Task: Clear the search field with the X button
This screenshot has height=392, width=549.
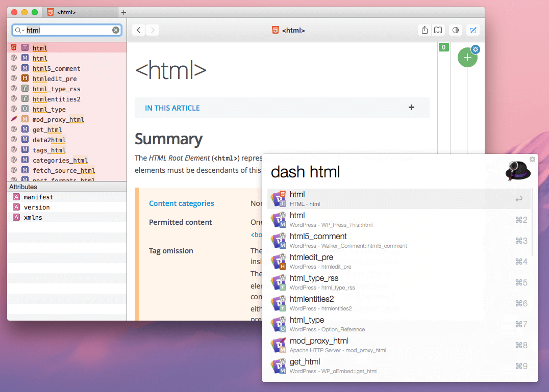Action: click(116, 31)
